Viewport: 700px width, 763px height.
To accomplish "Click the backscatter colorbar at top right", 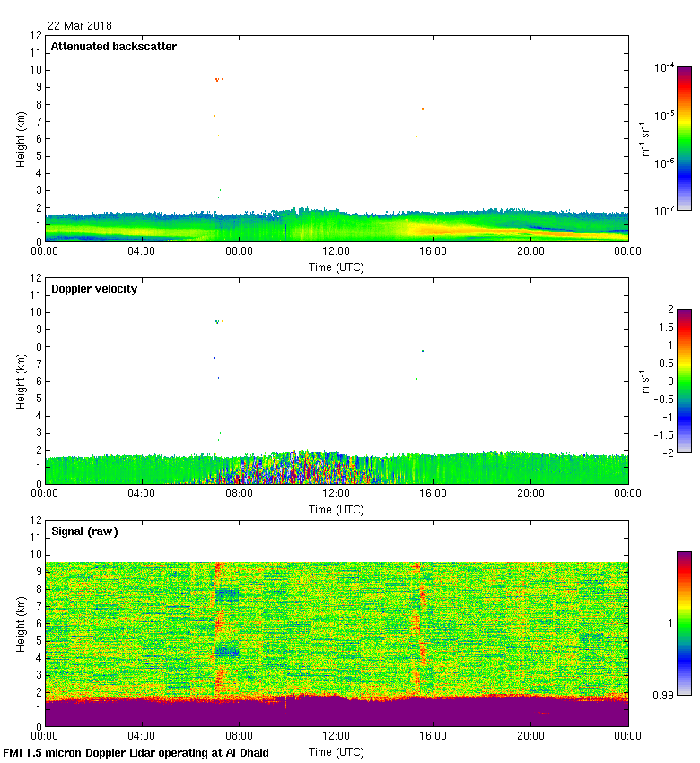I will coord(684,138).
